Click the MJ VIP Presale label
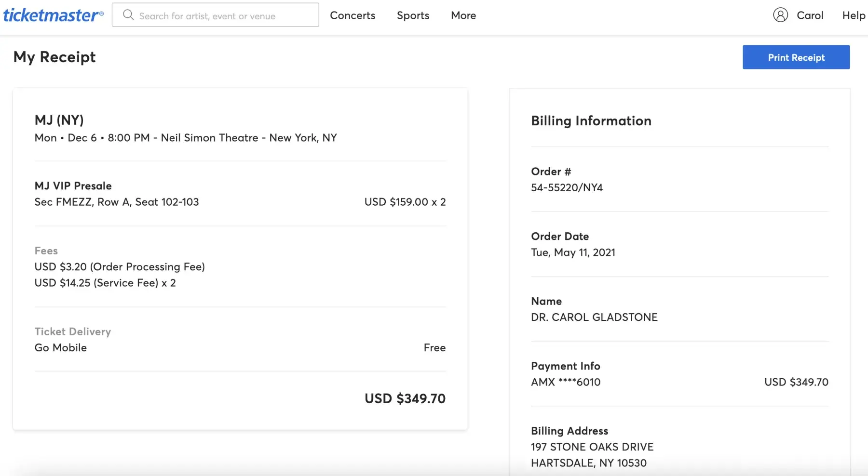This screenshot has width=868, height=476. (73, 186)
